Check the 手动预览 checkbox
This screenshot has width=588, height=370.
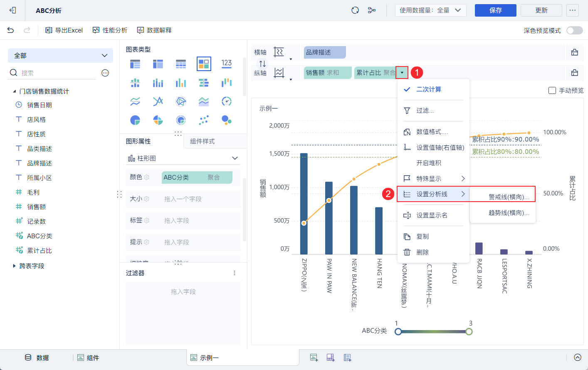(x=552, y=91)
